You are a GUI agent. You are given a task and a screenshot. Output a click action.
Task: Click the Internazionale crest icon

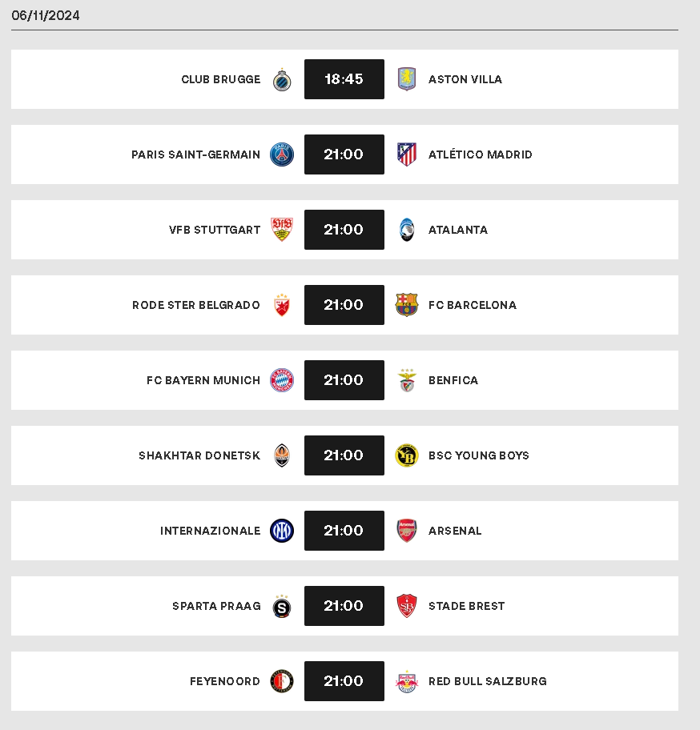click(282, 531)
